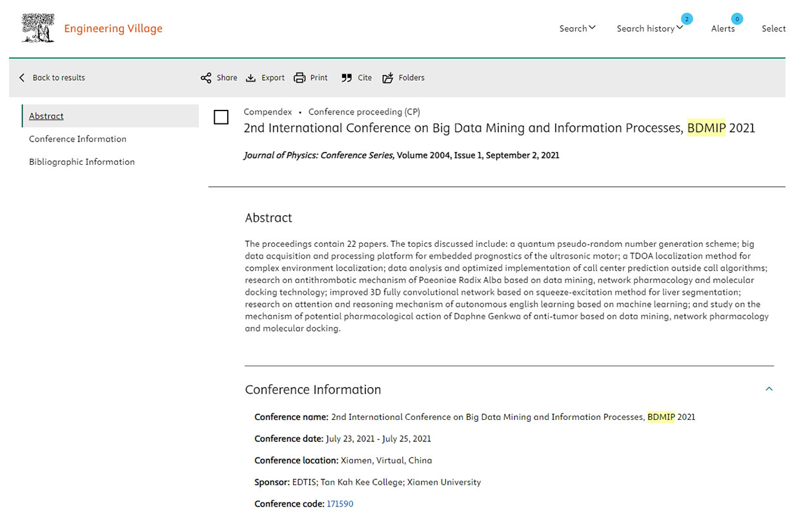
Task: Open the Alerts menu item
Action: [723, 28]
